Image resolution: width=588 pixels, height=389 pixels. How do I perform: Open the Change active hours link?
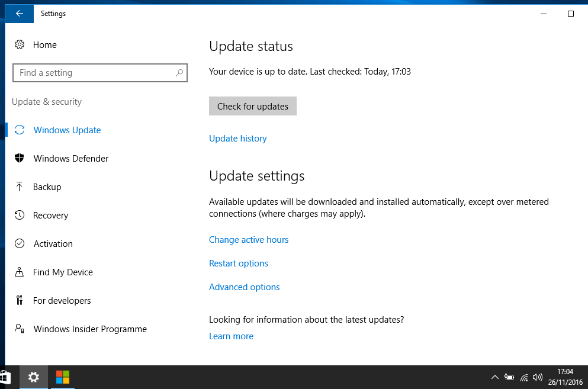coord(249,240)
